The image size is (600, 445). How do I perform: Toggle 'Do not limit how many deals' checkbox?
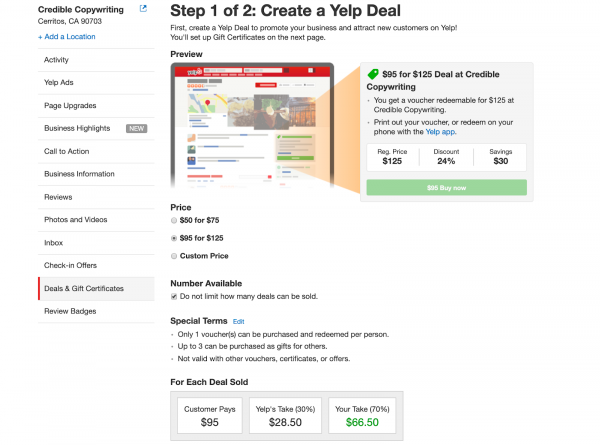174,297
